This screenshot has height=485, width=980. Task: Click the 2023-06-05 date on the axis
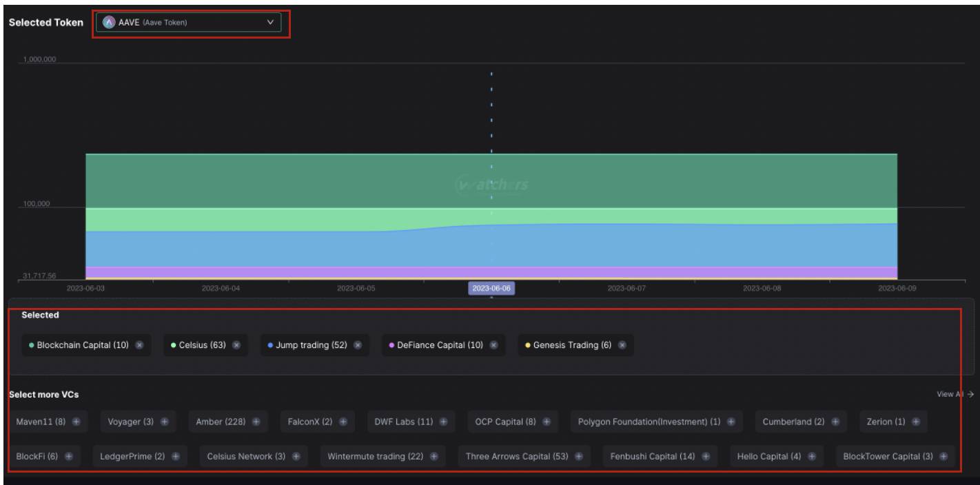[x=356, y=288]
